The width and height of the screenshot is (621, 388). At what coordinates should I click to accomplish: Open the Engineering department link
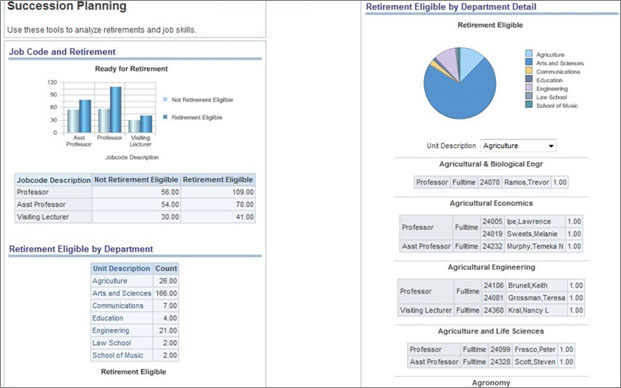coord(110,331)
